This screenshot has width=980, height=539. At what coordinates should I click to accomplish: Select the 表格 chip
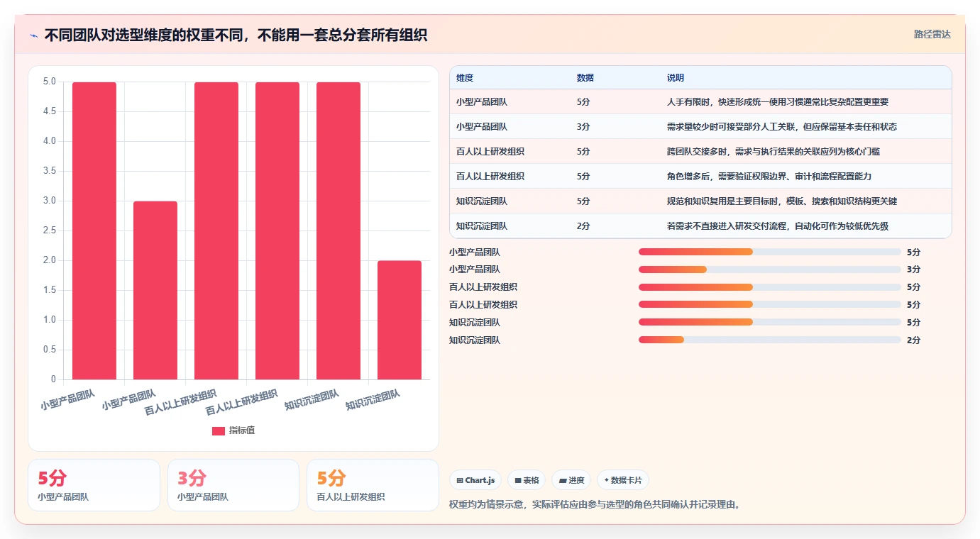[x=527, y=480]
